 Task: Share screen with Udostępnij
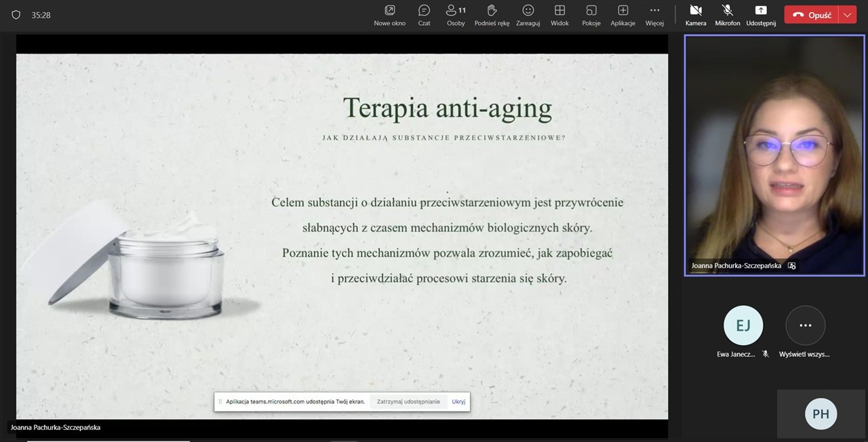761,14
